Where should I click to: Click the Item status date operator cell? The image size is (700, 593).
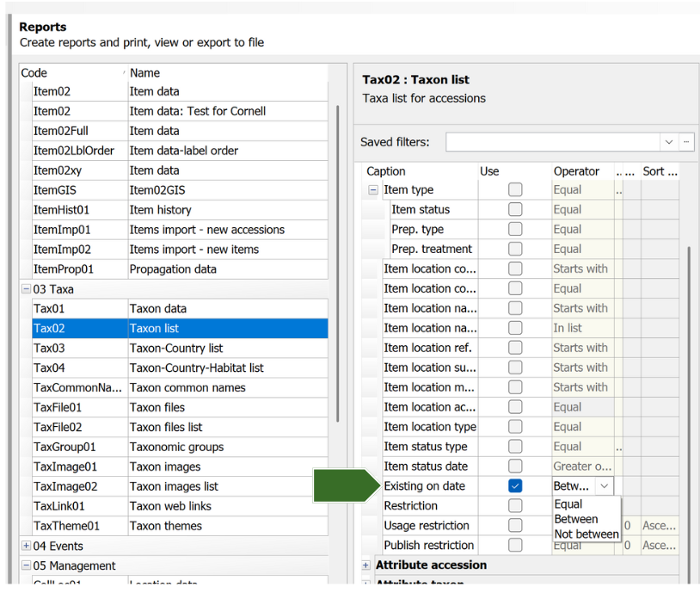[x=582, y=466]
